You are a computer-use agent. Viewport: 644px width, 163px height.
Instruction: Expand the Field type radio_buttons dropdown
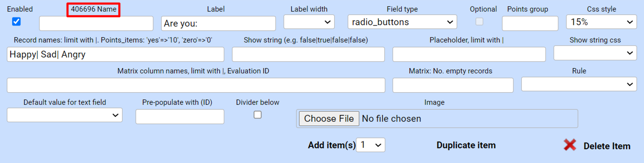tap(402, 22)
